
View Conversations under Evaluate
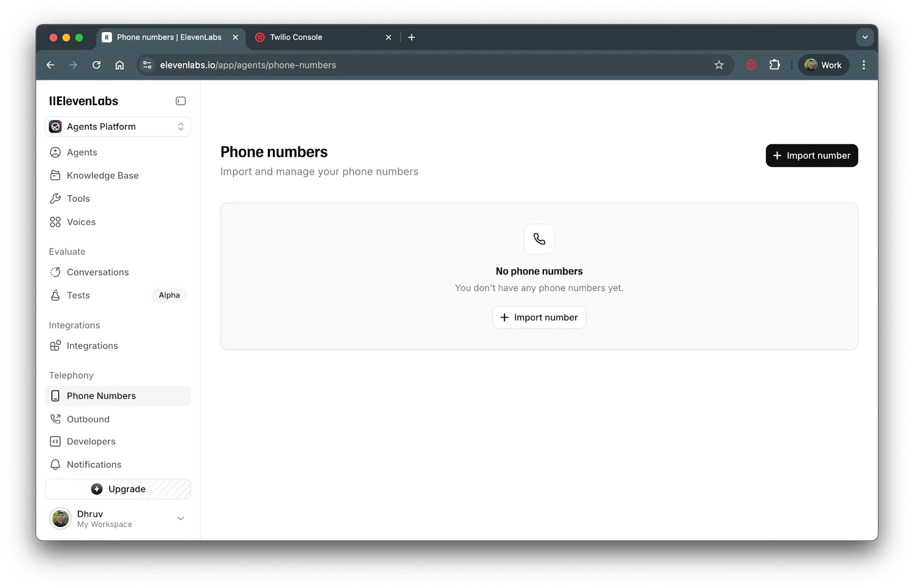pos(98,272)
